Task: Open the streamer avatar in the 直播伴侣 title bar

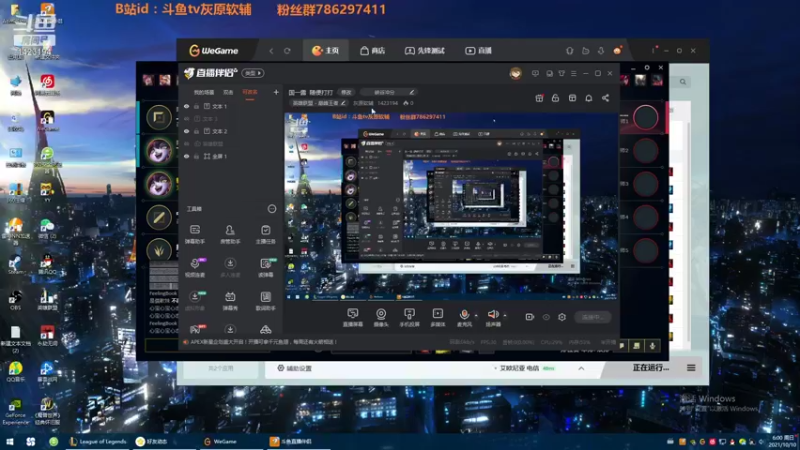Action: (x=515, y=73)
